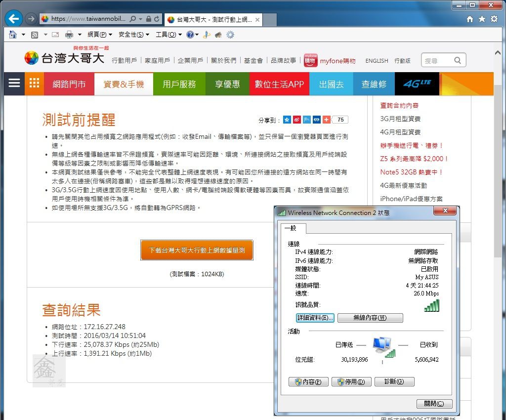Click the myfone購物 shopping icon

[x=310, y=60]
